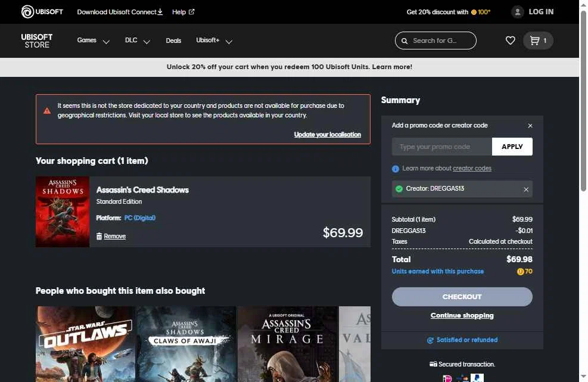This screenshot has height=382, width=588.
Task: Click the red warning triangle icon
Action: coord(47,111)
